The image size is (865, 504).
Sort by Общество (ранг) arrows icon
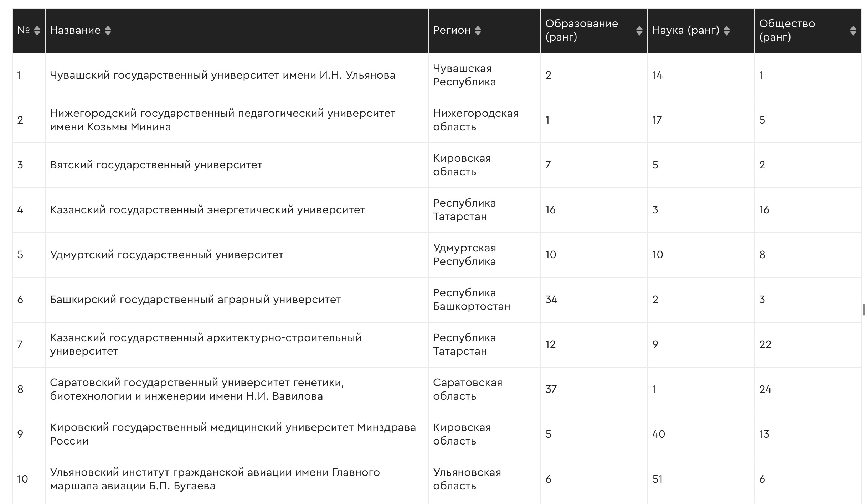click(853, 31)
